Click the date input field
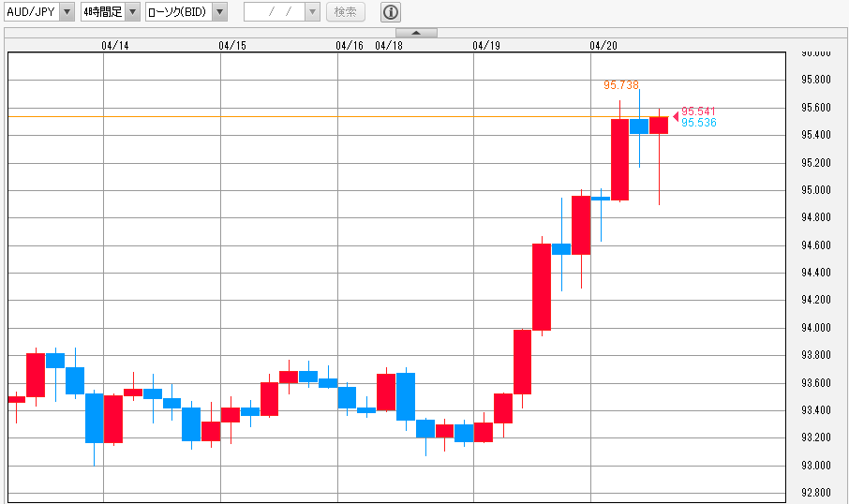The image size is (849, 504). click(x=275, y=12)
